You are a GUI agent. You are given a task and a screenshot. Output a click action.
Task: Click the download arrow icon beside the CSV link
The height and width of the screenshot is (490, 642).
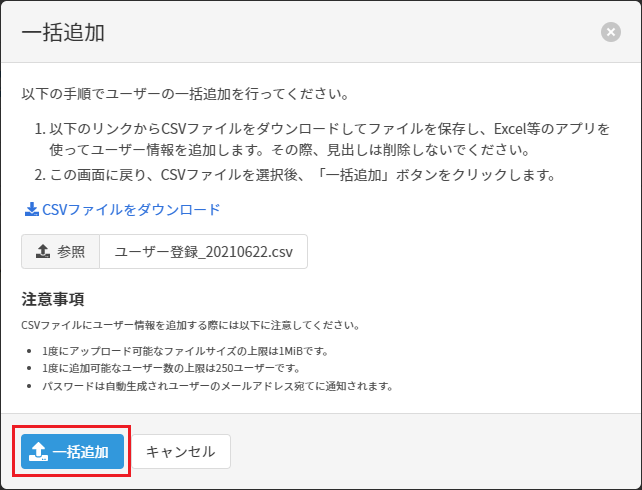coord(31,210)
